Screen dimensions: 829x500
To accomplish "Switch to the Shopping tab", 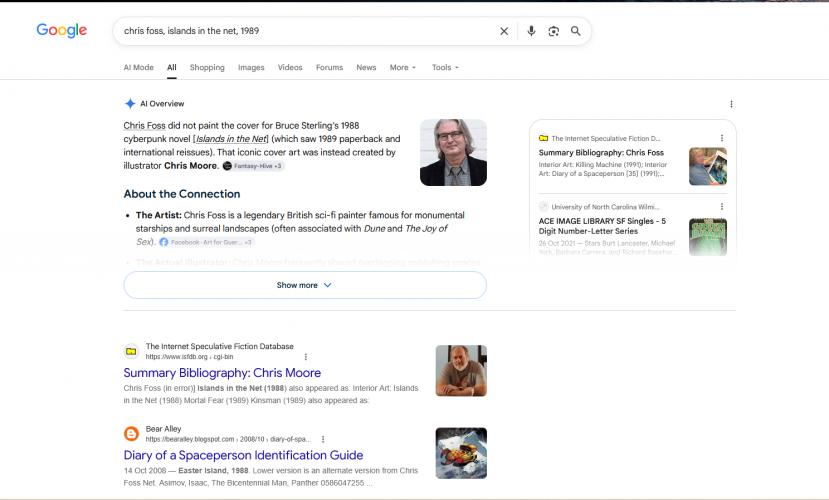I will click(x=207, y=68).
